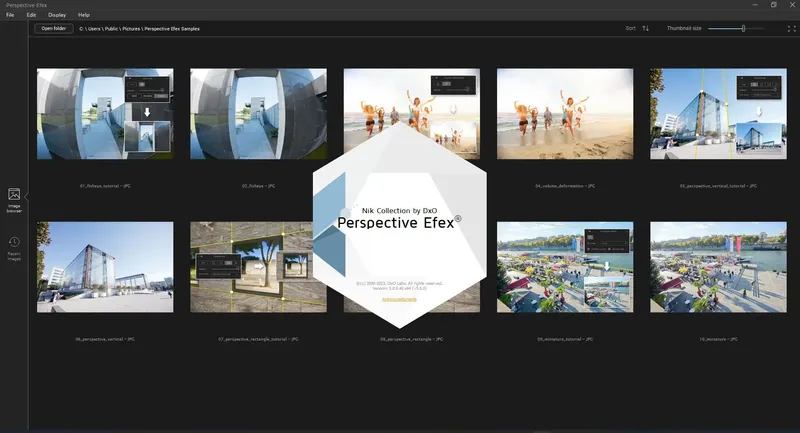This screenshot has width=800, height=433.
Task: Open the Display menu
Action: 57,15
